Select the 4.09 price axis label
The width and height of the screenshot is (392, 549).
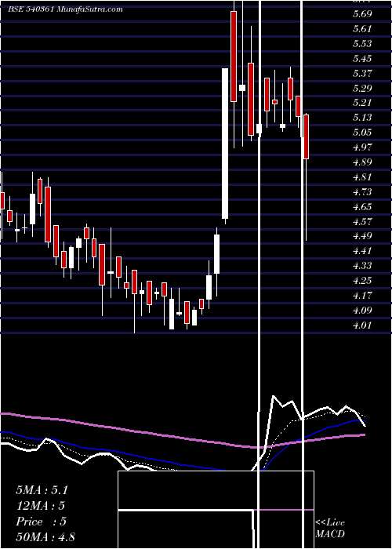click(362, 311)
